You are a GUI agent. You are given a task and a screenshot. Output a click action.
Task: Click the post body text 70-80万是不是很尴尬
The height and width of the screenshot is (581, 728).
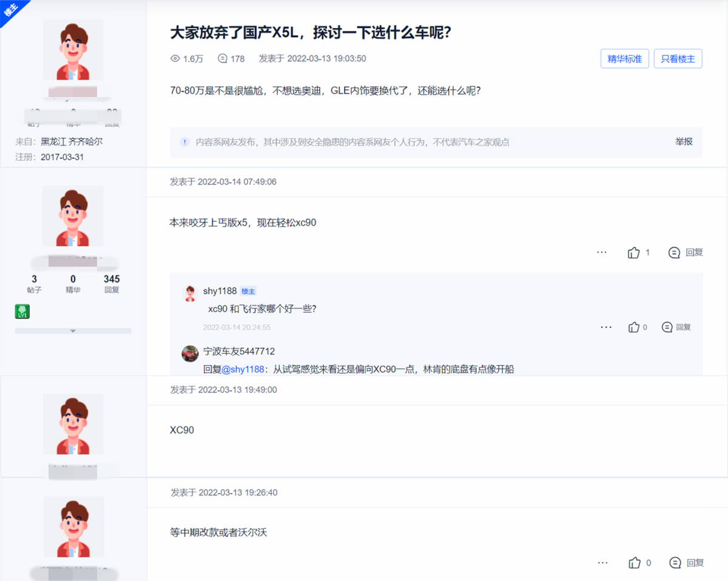coord(325,91)
